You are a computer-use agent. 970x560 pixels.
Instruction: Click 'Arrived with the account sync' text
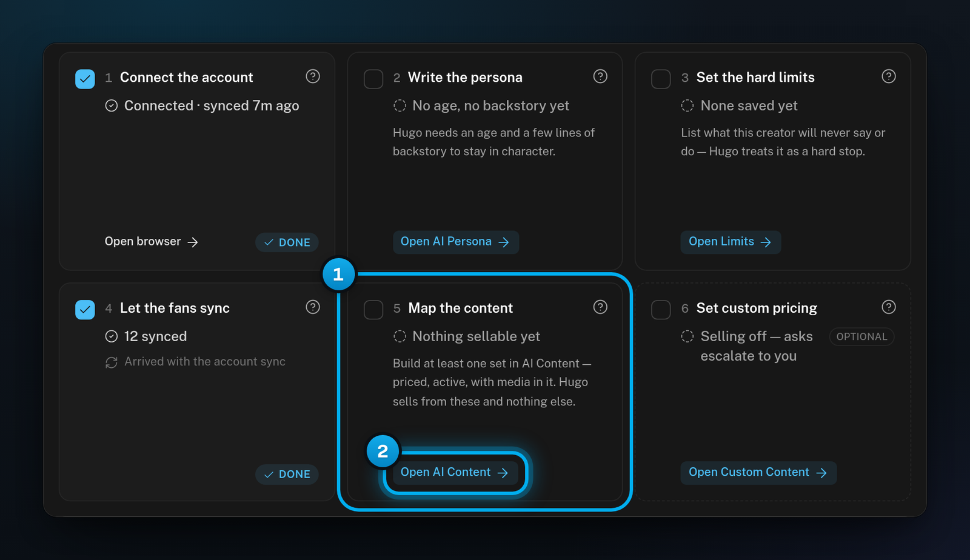tap(205, 362)
